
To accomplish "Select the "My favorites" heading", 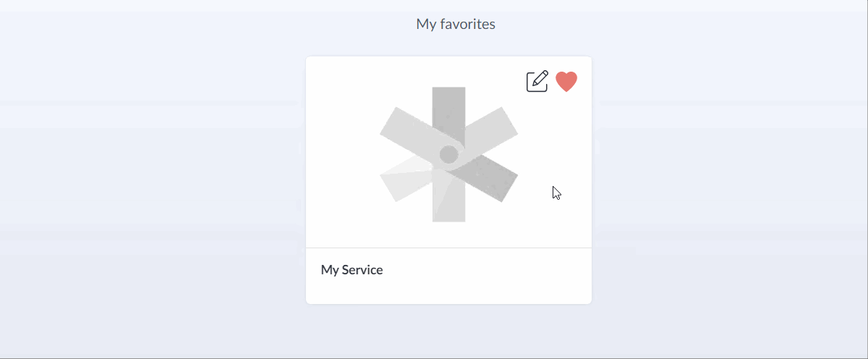I will click(456, 24).
